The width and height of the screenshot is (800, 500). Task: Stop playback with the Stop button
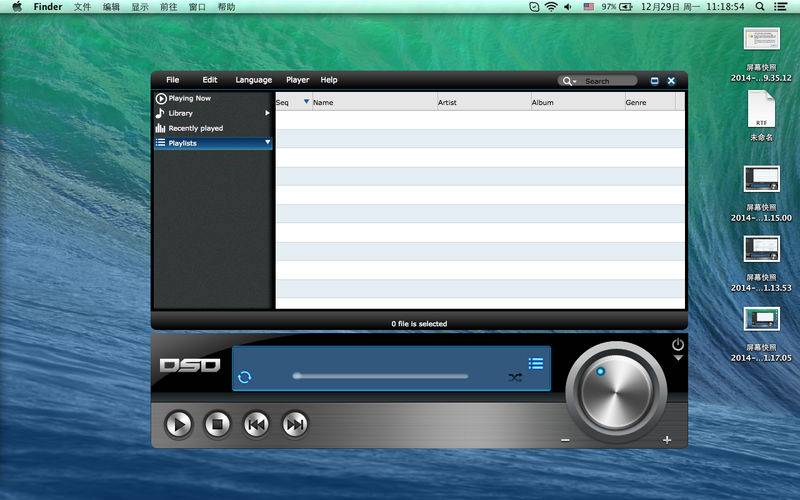(217, 424)
